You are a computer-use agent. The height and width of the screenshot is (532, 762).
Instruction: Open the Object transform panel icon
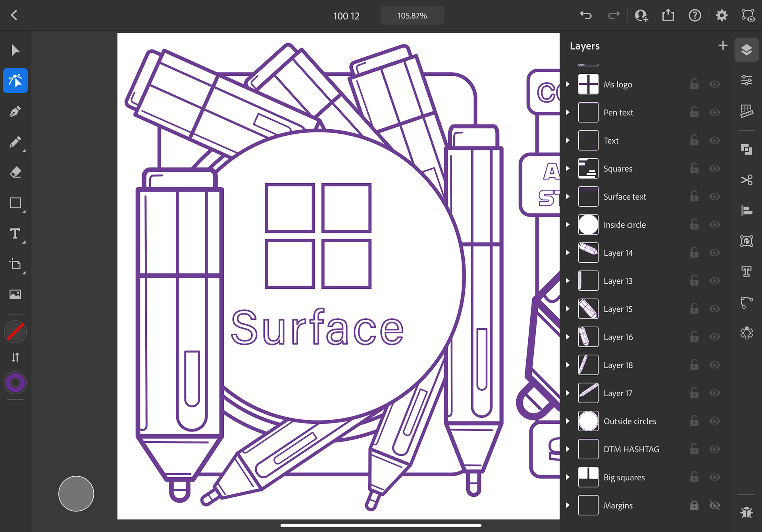(747, 241)
